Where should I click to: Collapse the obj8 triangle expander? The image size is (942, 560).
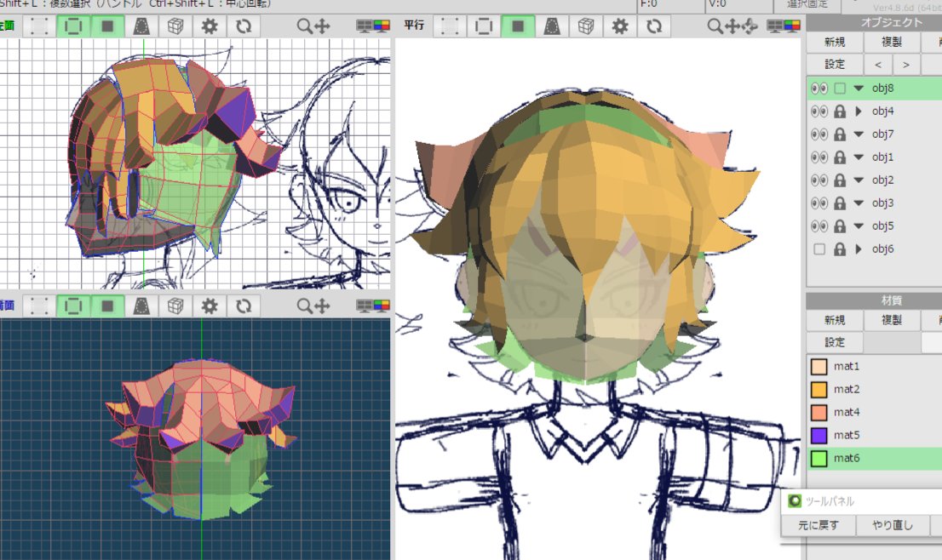point(859,89)
